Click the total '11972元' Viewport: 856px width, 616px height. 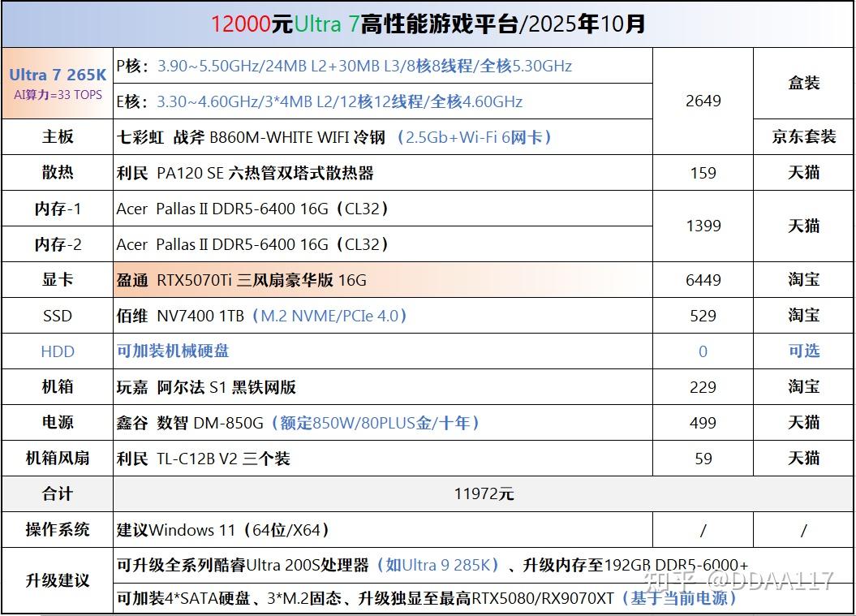pos(484,494)
